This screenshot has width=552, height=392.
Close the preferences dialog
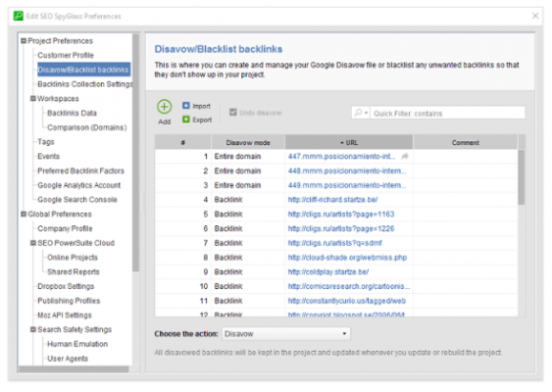point(535,16)
